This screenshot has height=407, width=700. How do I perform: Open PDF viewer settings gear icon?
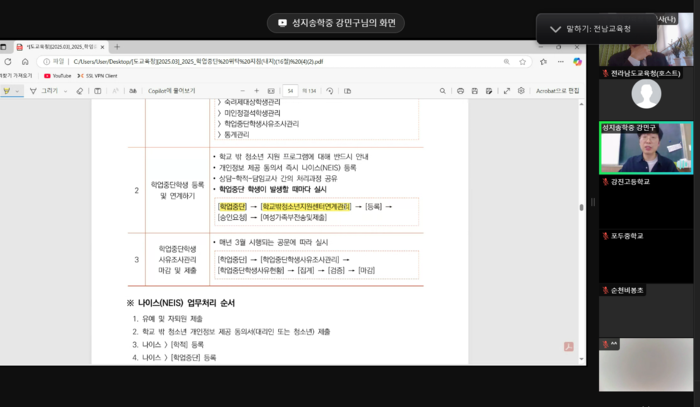[x=521, y=91]
